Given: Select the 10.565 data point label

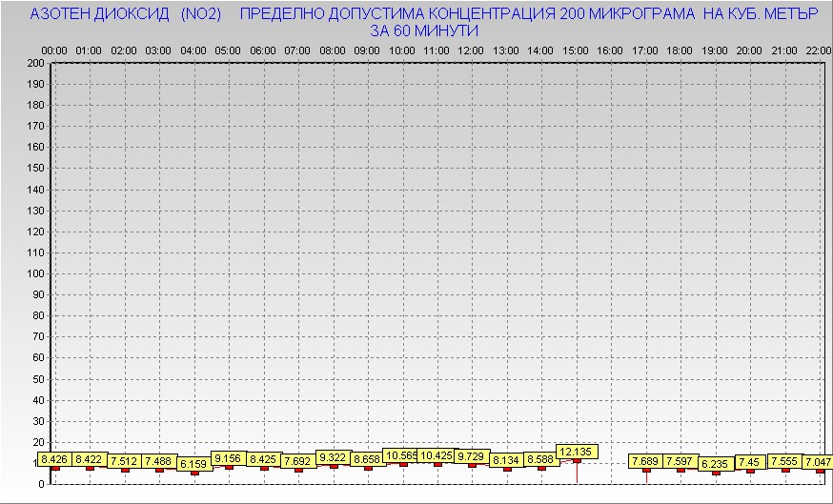Looking at the screenshot, I should [401, 455].
